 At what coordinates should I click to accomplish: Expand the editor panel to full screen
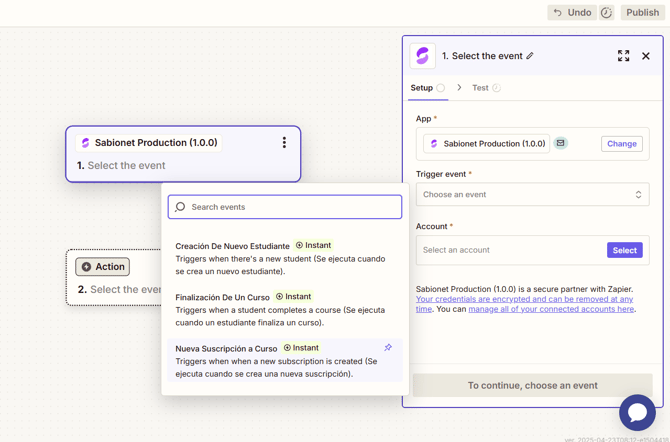(623, 56)
